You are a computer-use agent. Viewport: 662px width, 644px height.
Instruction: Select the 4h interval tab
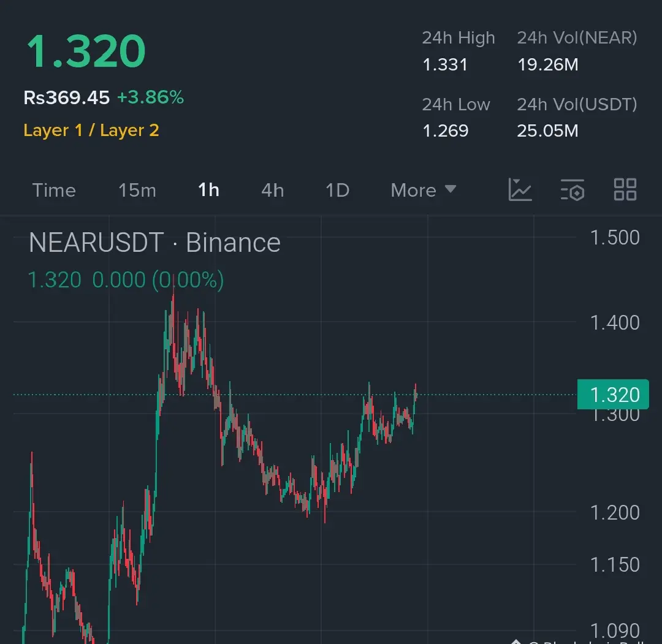272,191
